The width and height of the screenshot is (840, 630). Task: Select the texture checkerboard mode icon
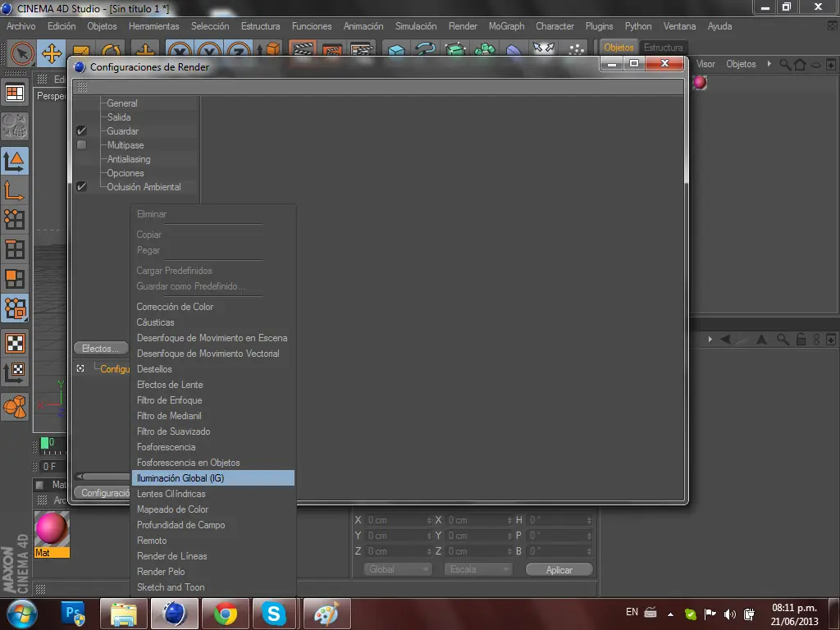coord(15,344)
